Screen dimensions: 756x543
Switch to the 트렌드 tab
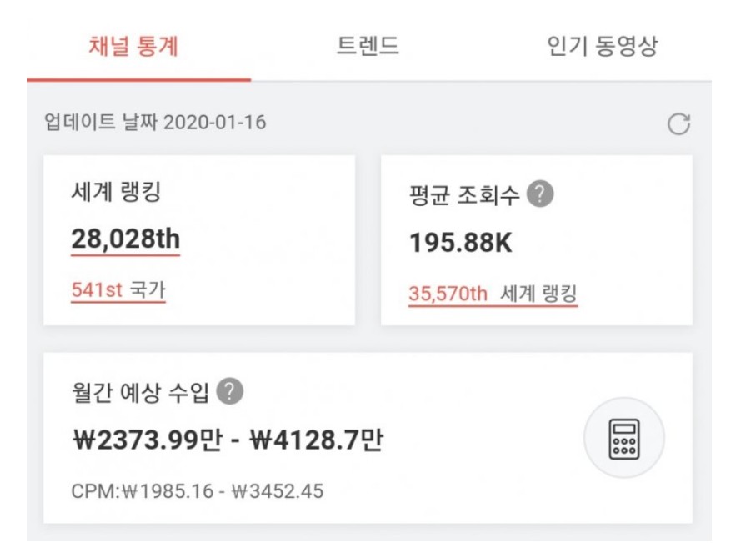[368, 46]
